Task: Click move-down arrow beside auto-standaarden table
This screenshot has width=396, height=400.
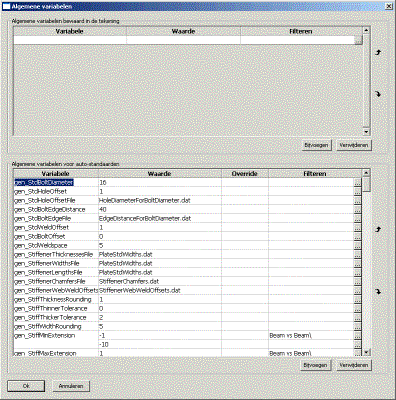Action: (378, 292)
